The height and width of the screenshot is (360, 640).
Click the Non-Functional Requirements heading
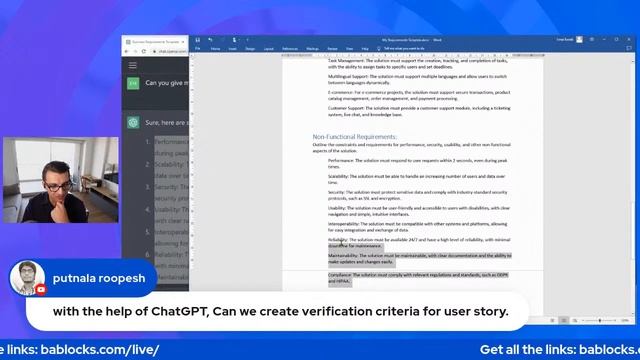355,137
